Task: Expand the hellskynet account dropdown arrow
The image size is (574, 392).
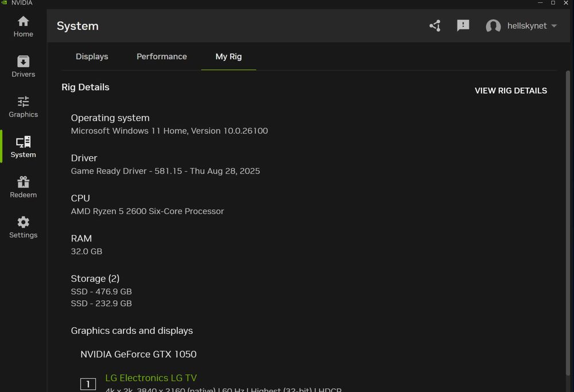Action: [554, 26]
